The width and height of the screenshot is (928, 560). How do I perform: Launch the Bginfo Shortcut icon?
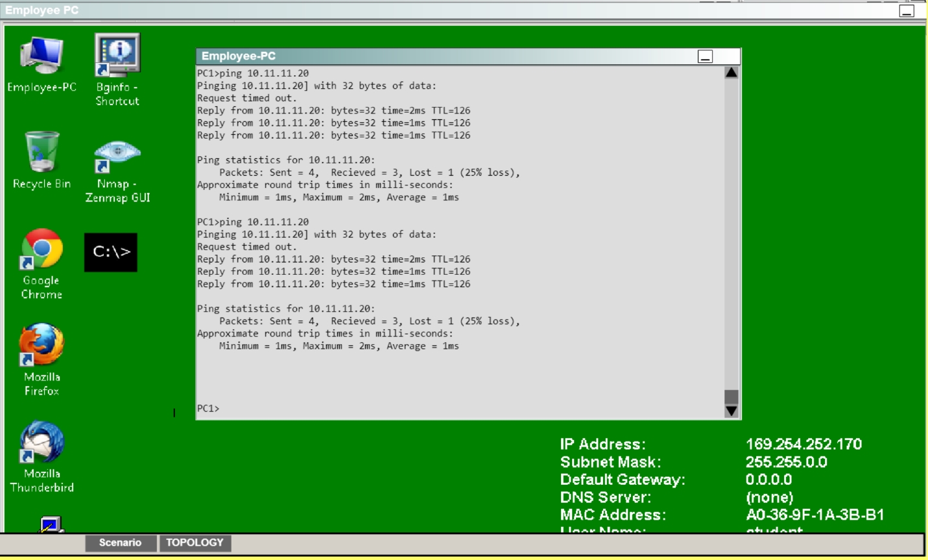coord(117,56)
